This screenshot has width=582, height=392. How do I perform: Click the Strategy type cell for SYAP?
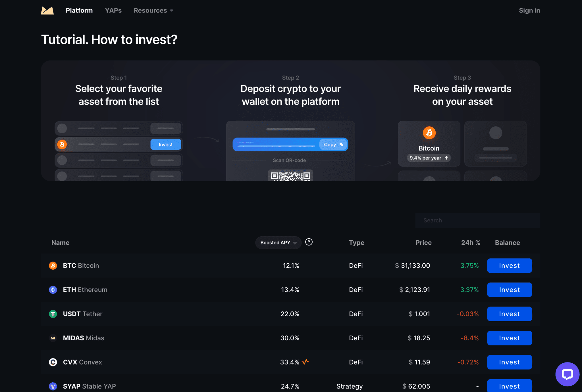[350, 386]
